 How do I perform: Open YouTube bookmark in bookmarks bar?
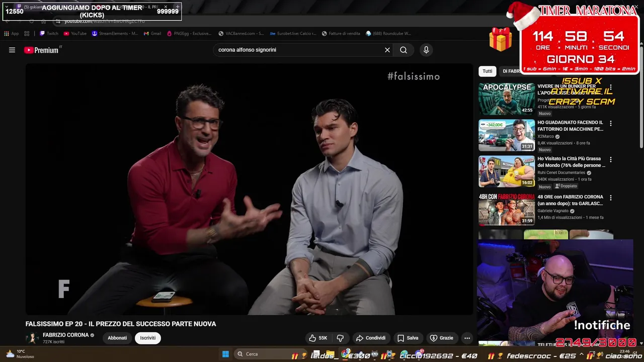75,34
